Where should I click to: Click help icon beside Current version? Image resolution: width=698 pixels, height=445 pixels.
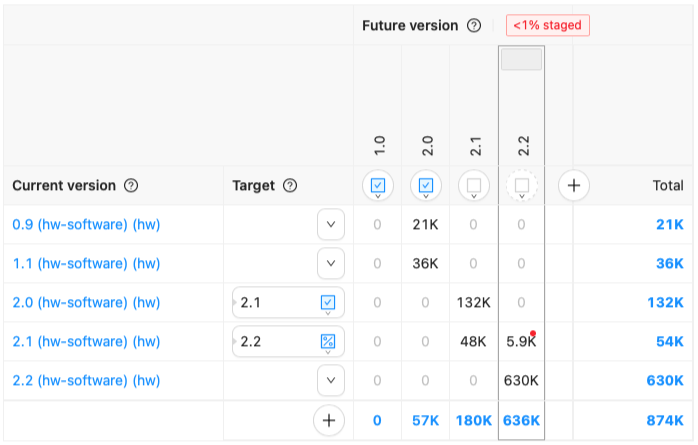click(131, 186)
